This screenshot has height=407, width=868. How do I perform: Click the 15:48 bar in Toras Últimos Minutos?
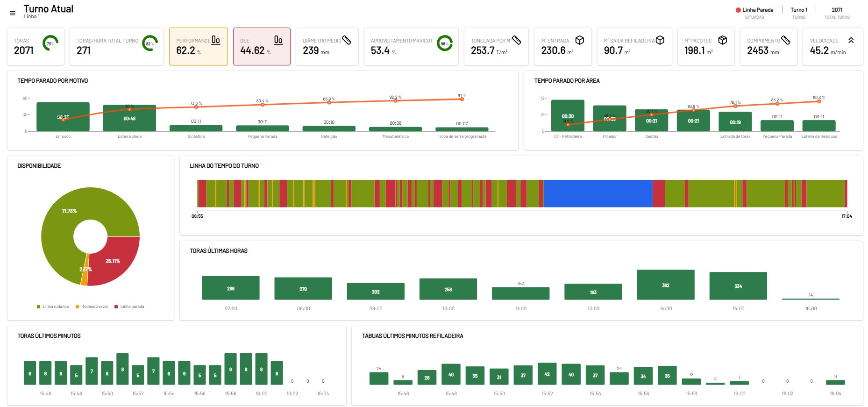76,375
